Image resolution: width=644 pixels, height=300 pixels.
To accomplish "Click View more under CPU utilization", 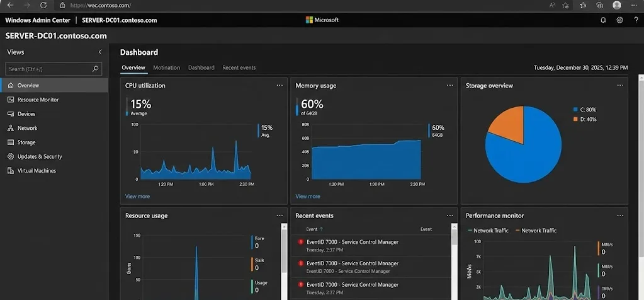I will [137, 197].
